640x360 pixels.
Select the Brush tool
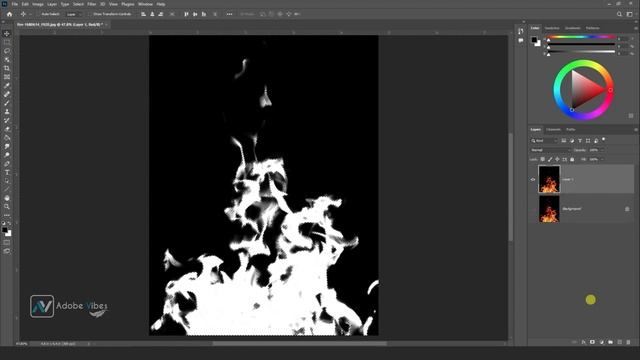point(7,103)
